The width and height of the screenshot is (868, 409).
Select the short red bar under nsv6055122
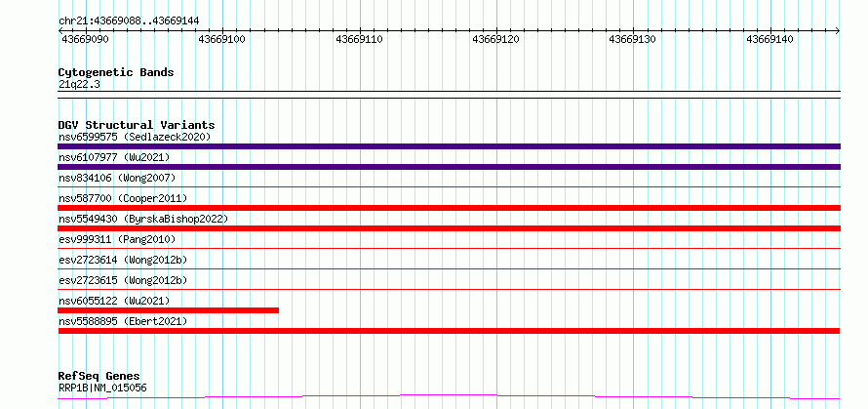click(x=169, y=310)
